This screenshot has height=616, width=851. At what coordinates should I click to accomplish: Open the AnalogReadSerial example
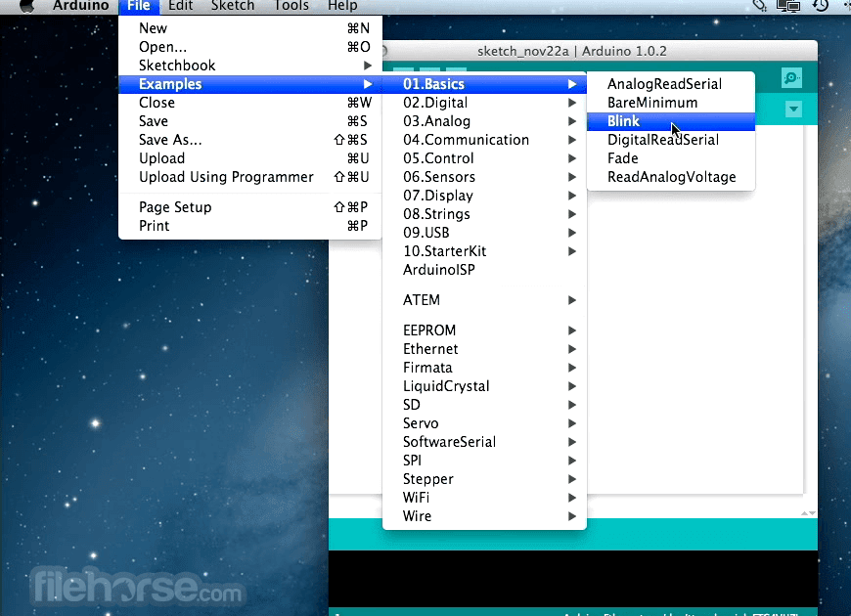coord(671,84)
